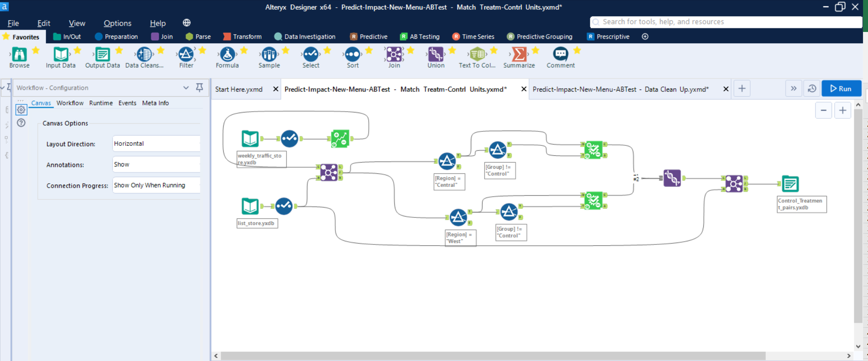The image size is (868, 361).
Task: Switch to Data Investigation palette
Action: tap(305, 36)
